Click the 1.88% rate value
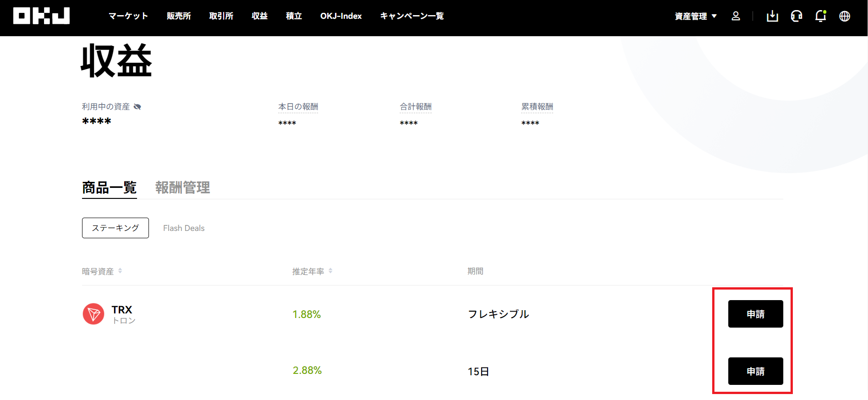868x400 pixels. point(307,314)
